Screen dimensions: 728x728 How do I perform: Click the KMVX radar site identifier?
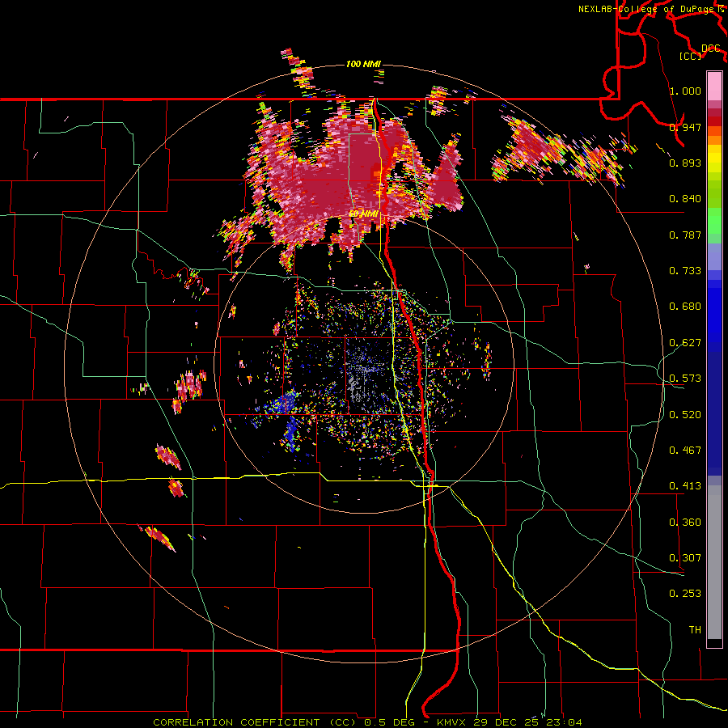[451, 722]
